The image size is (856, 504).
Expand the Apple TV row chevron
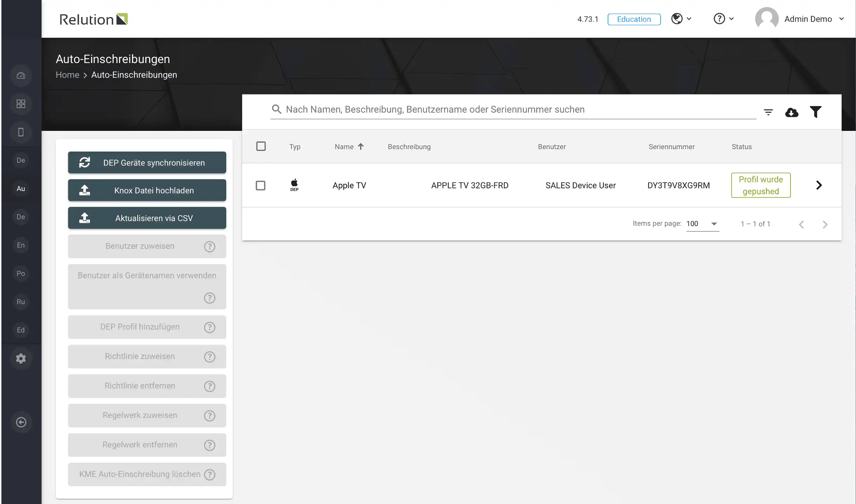[819, 185]
